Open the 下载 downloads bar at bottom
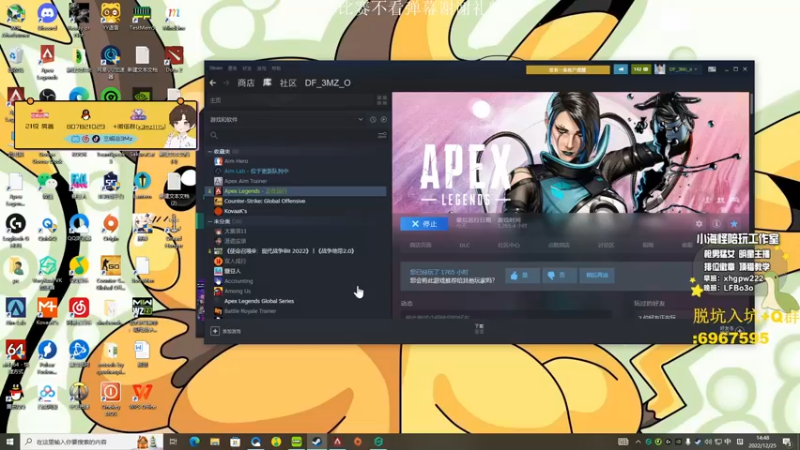This screenshot has height=450, width=800. (x=479, y=329)
